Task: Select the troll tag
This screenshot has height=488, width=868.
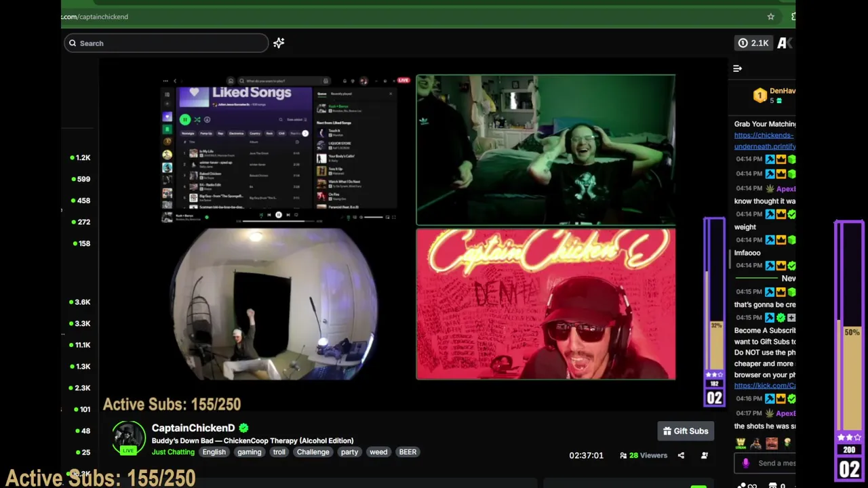Action: 279,452
